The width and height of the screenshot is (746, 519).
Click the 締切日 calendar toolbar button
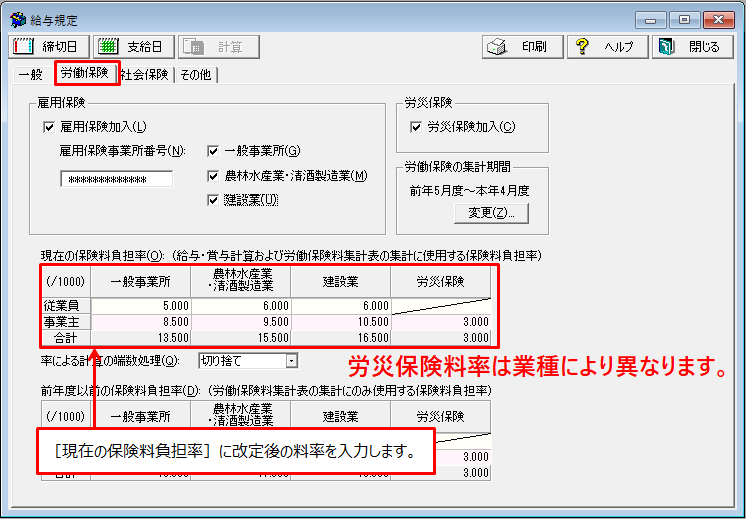point(49,47)
